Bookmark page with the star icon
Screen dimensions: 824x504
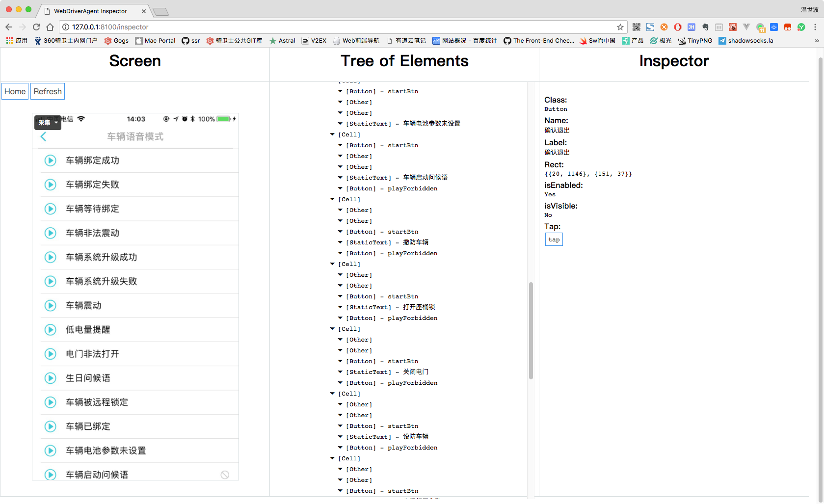pyautogui.click(x=620, y=27)
